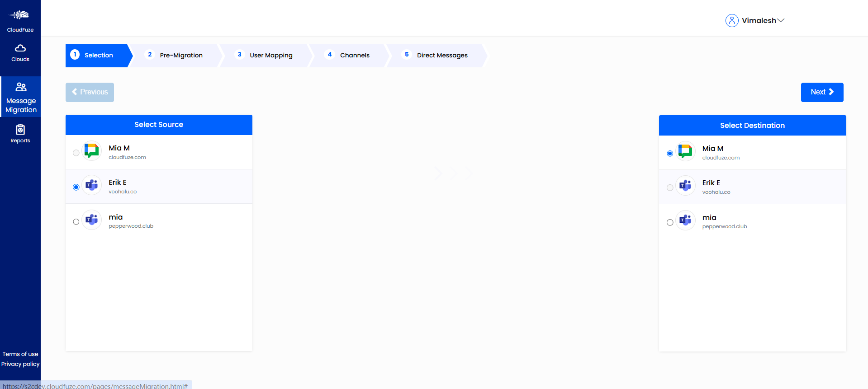Click pepperwood.club domain in Destination list

point(725,227)
